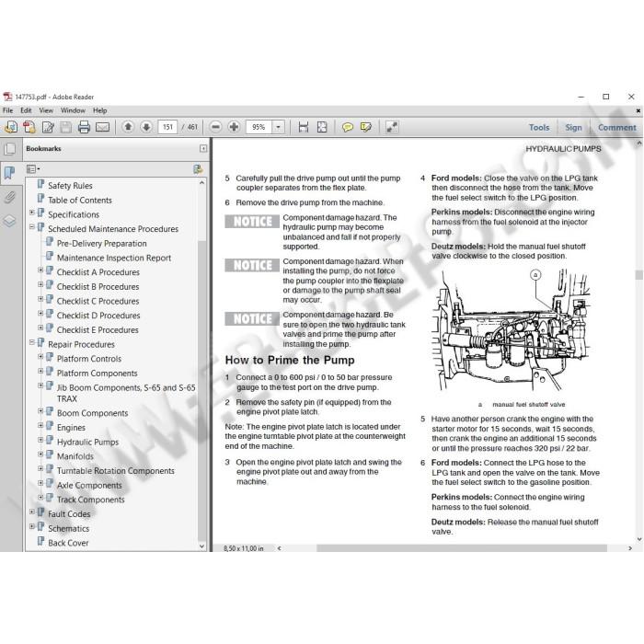Screen dimensions: 644x644
Task: Select Turntable Rotation Components bookmark
Action: 115,470
